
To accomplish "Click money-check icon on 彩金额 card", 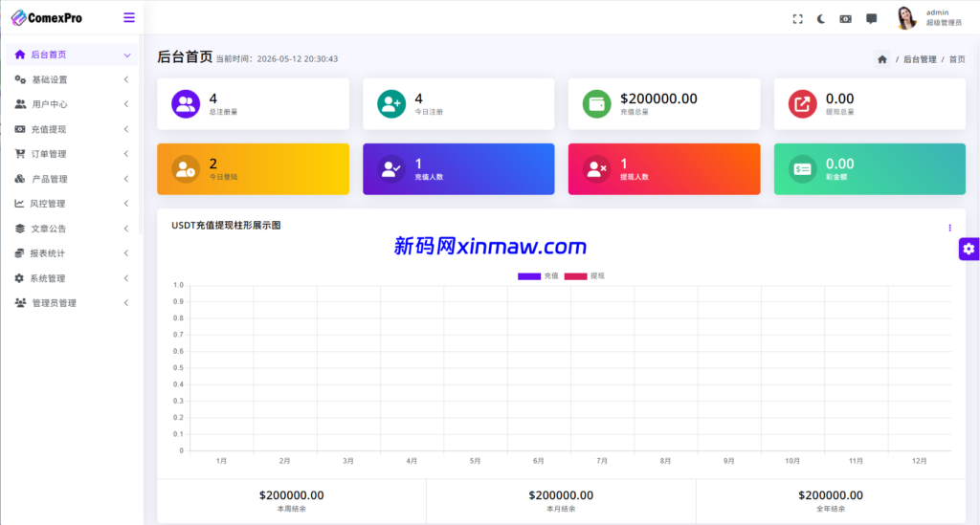I will (x=803, y=169).
